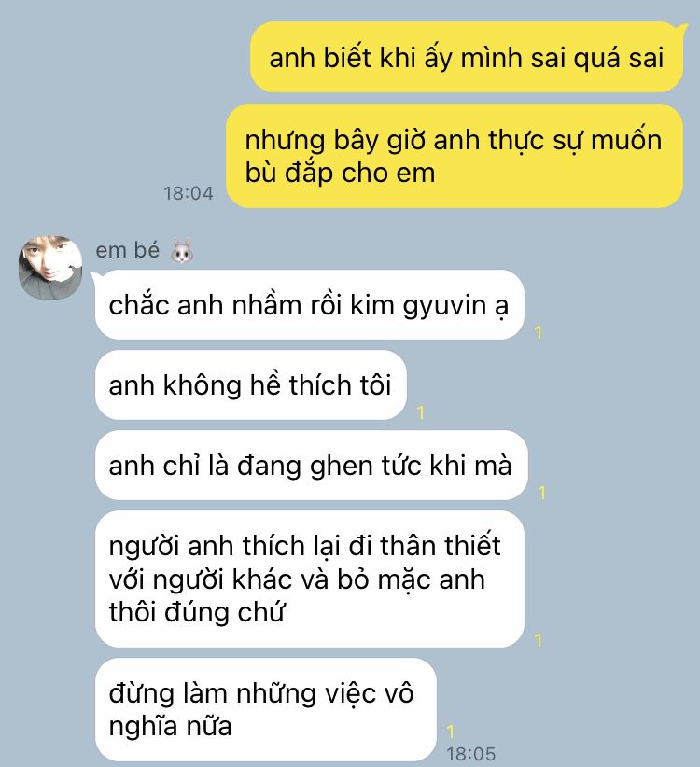Select message 'anh biết khi ấy mình sai quá sai'
This screenshot has width=700, height=767.
click(467, 57)
